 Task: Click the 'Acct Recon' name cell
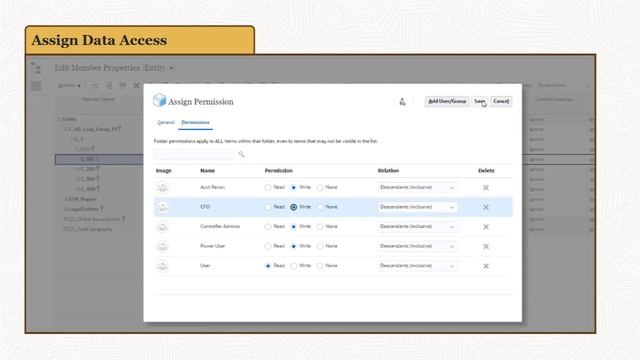(x=213, y=187)
